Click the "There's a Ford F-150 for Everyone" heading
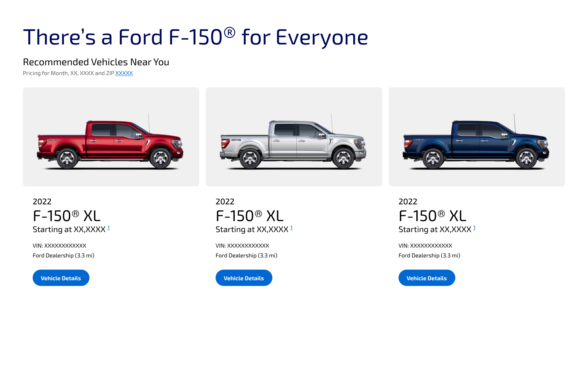 coord(195,37)
